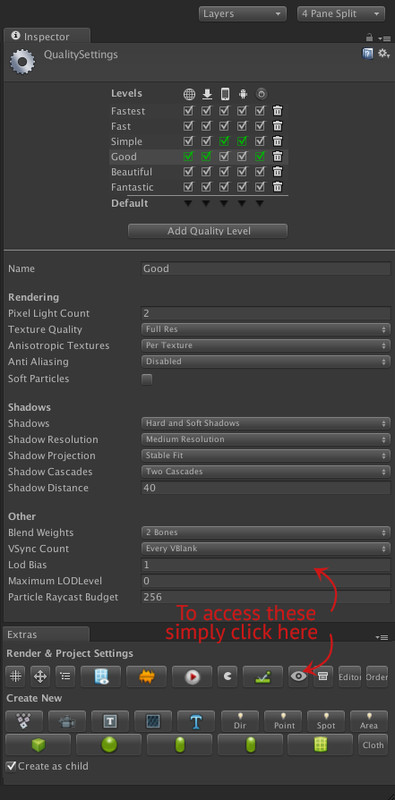Open Anisotropic Textures dropdown

tap(266, 345)
